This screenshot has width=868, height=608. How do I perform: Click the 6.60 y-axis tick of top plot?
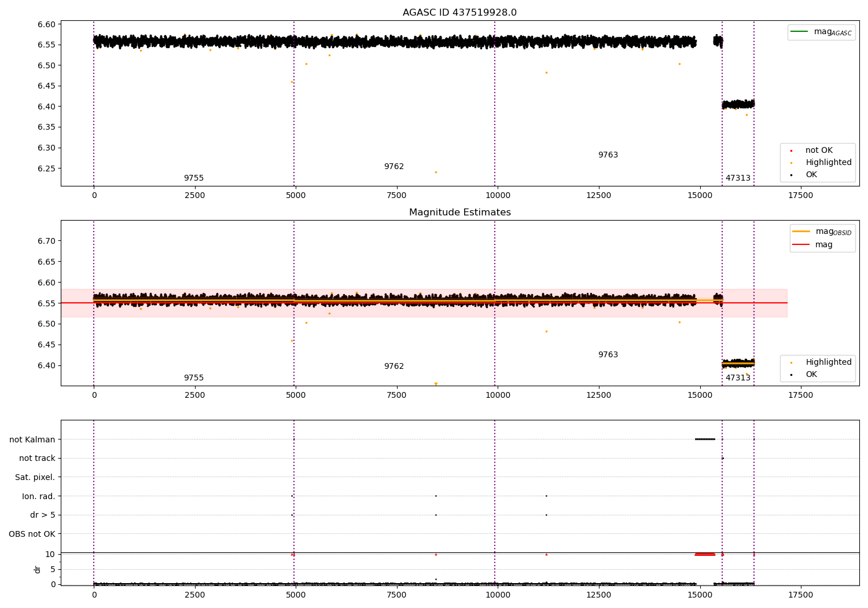(x=47, y=24)
